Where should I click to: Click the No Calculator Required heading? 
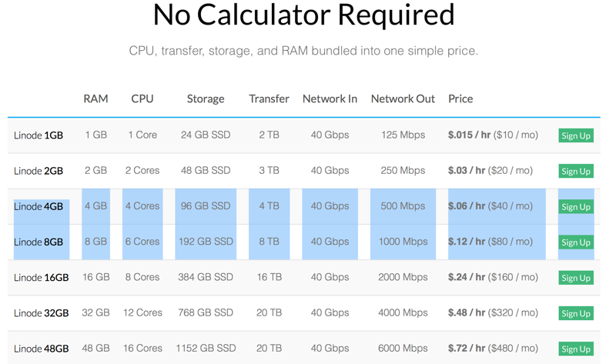(303, 15)
